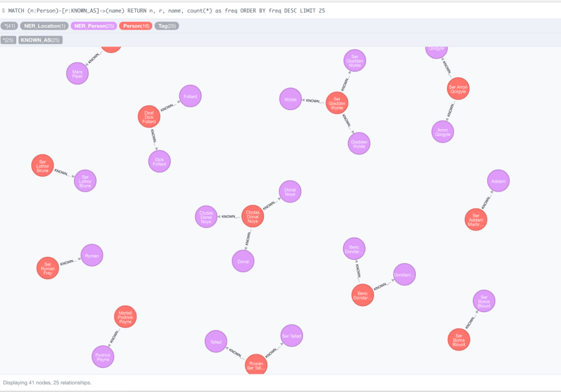Click the purple Ryman node
Screen dimensions: 561x392
point(91,255)
